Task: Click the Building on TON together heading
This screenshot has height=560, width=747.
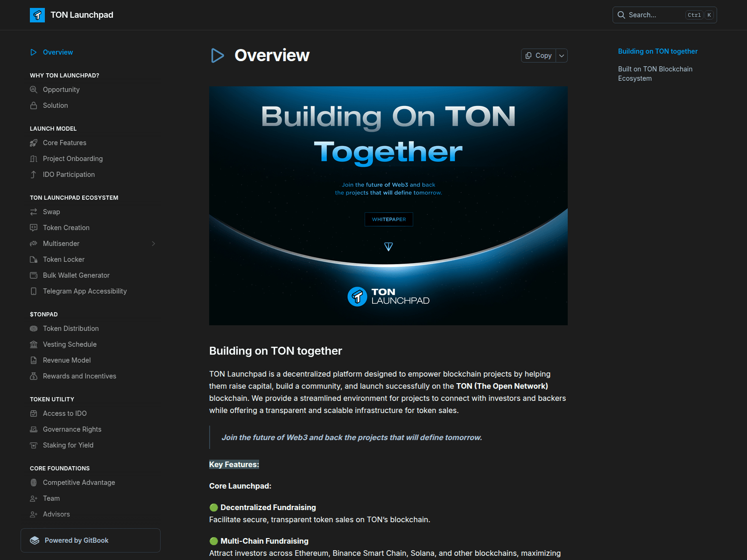Action: coord(275,351)
